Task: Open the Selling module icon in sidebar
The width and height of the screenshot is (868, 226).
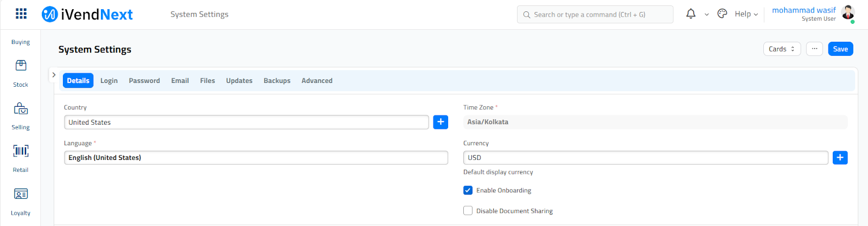Action: click(21, 109)
